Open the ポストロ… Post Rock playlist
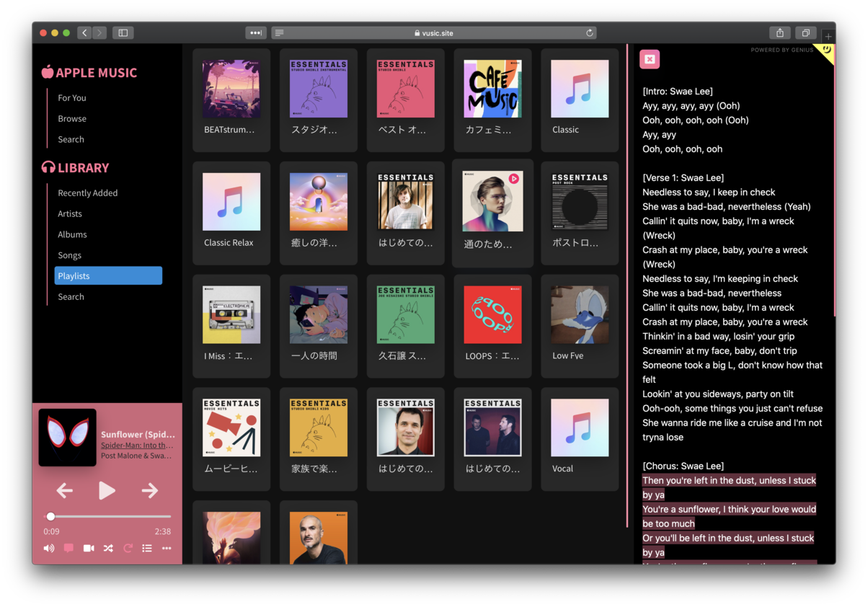This screenshot has height=607, width=868. click(580, 213)
